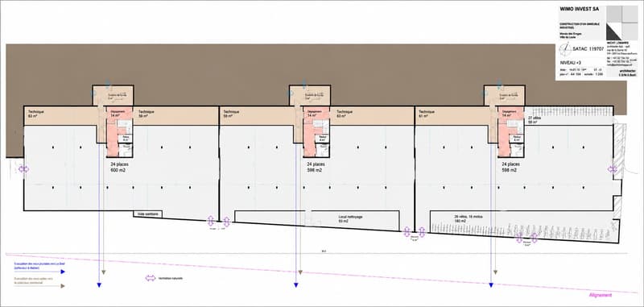Click the Dégagement 14 m² room in left block

(x=119, y=113)
